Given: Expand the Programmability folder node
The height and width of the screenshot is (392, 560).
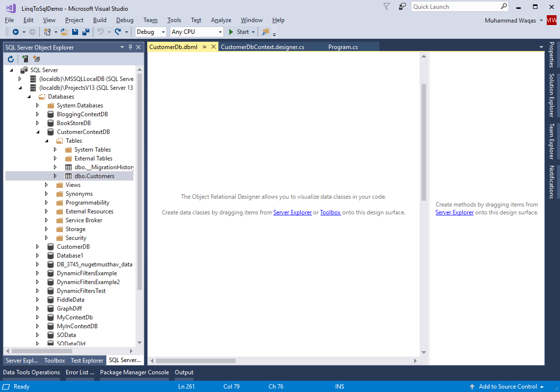Looking at the screenshot, I should click(46, 203).
